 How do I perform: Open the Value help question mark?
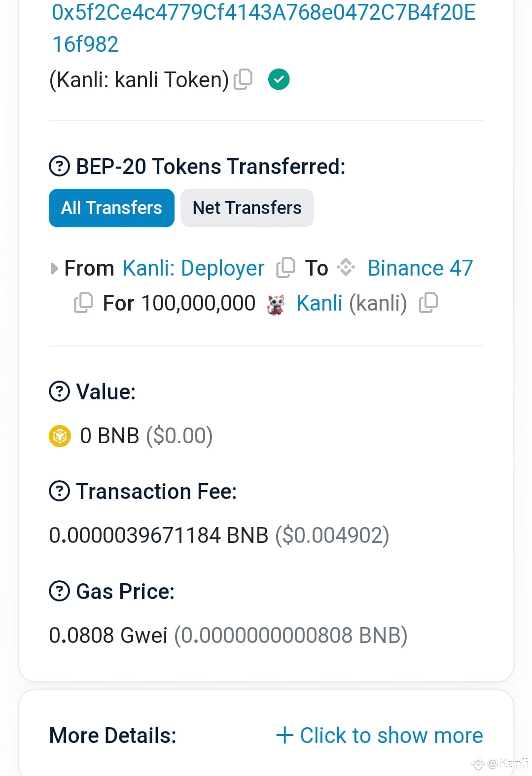[60, 391]
